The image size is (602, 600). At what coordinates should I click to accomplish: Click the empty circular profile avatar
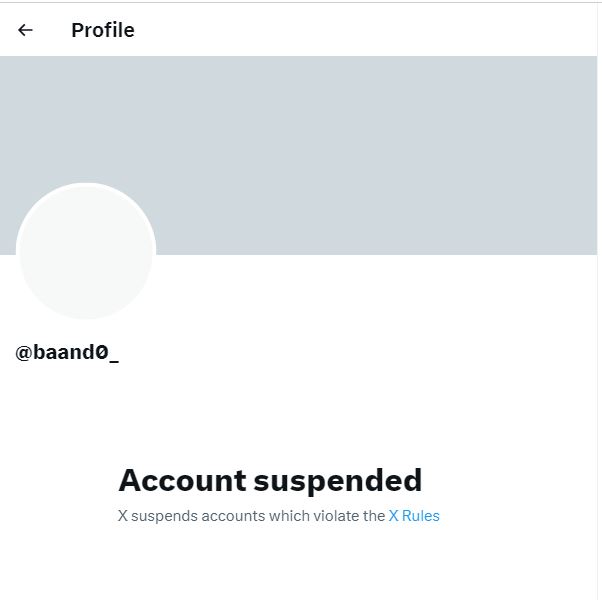click(x=86, y=252)
